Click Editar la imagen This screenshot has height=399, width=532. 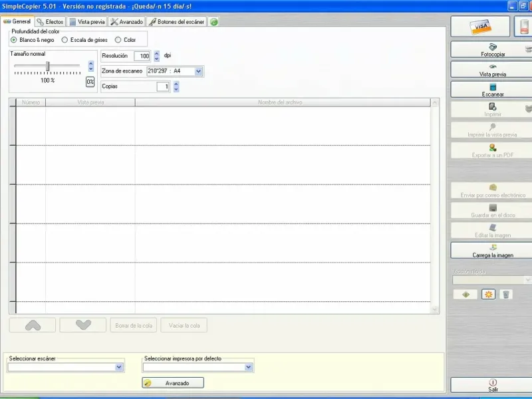tap(493, 231)
